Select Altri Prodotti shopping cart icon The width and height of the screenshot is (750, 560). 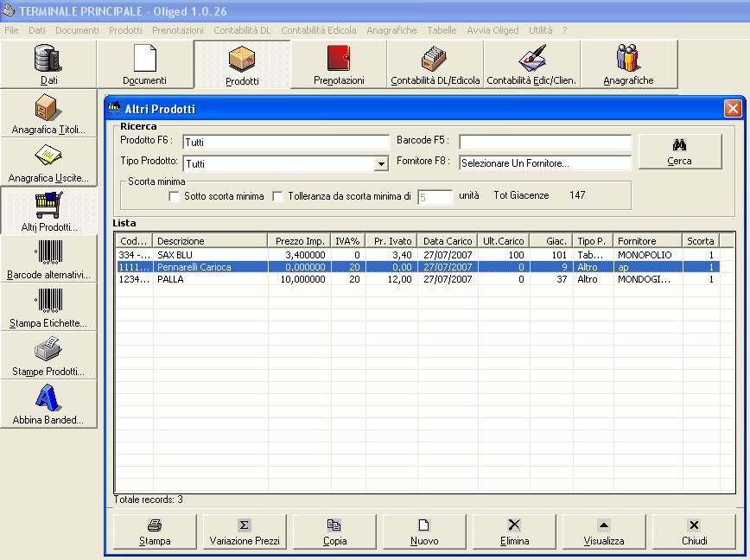(x=48, y=210)
